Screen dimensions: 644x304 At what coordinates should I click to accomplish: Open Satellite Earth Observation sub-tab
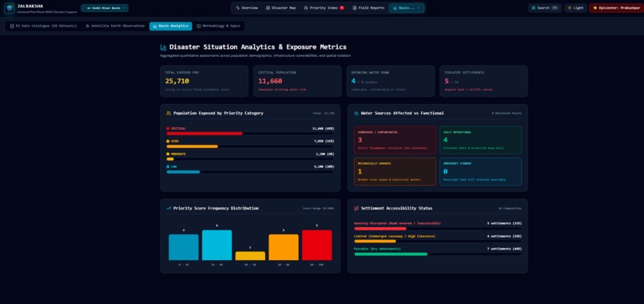(115, 26)
